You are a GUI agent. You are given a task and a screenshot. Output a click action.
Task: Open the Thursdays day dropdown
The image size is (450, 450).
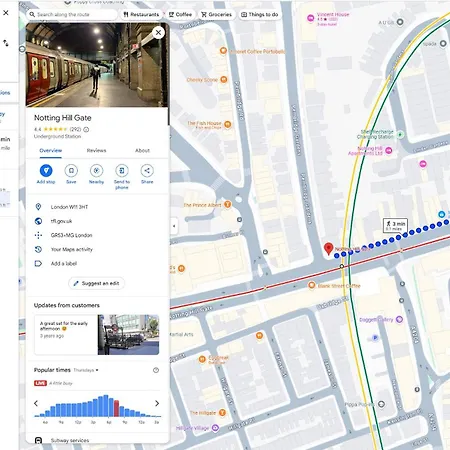coord(86,370)
